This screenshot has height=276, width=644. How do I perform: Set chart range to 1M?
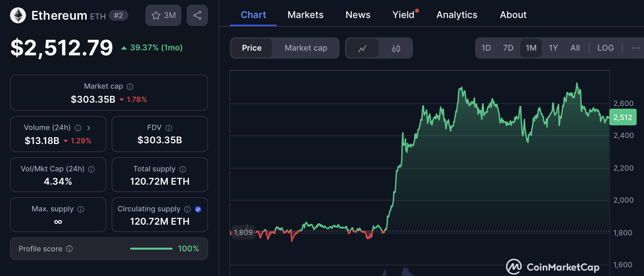[531, 48]
